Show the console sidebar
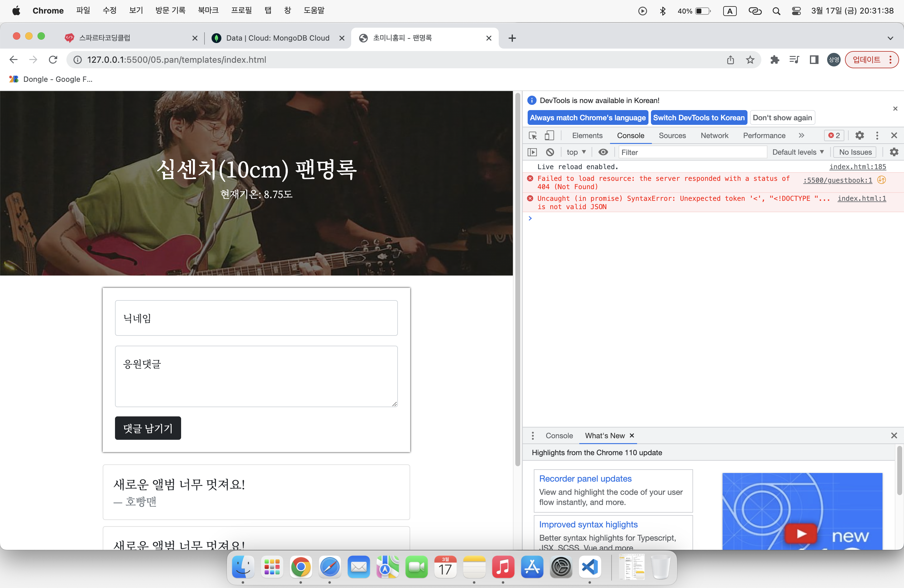 [x=532, y=152]
